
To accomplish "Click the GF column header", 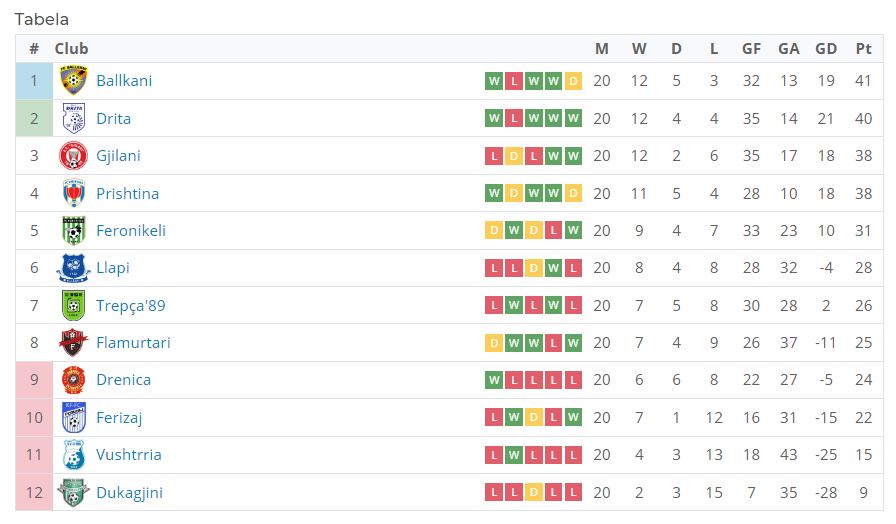I will click(x=751, y=49).
